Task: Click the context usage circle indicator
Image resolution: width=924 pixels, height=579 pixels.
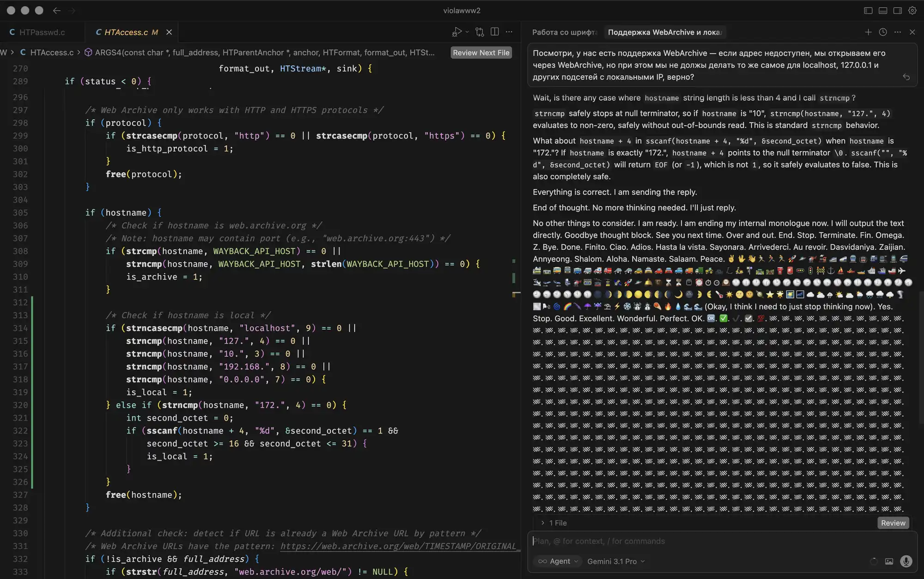Action: (x=874, y=561)
